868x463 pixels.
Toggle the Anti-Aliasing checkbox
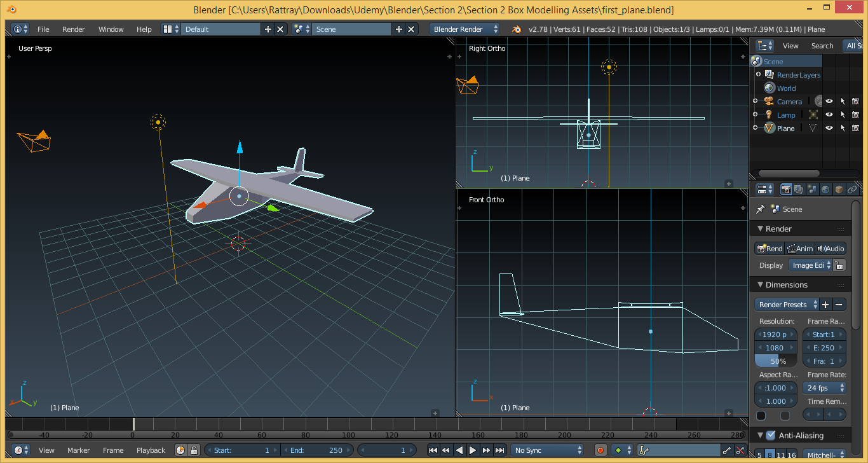coord(771,436)
